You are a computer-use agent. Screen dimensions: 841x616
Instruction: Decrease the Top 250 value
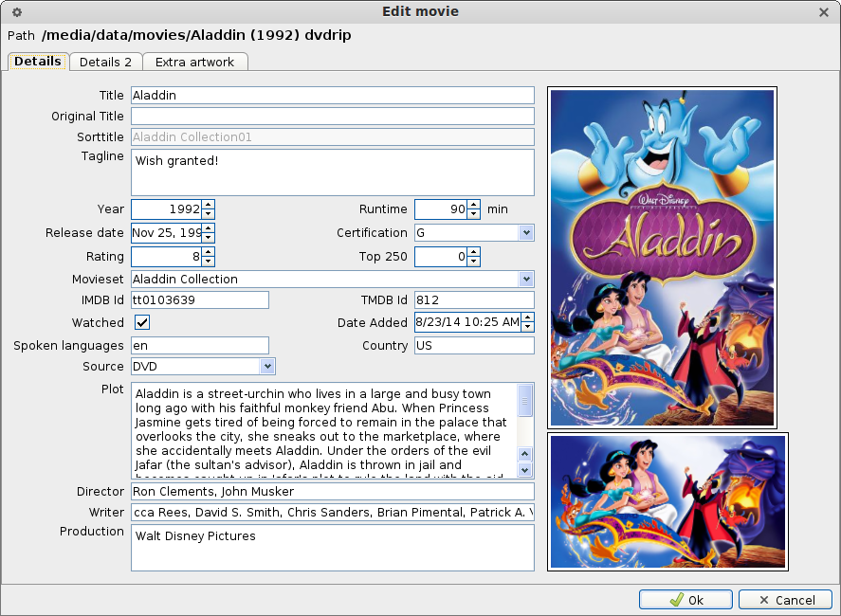click(x=474, y=262)
